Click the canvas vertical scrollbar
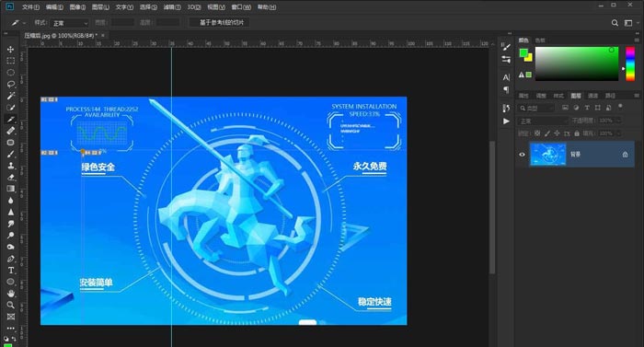The image size is (644, 347). click(492, 208)
